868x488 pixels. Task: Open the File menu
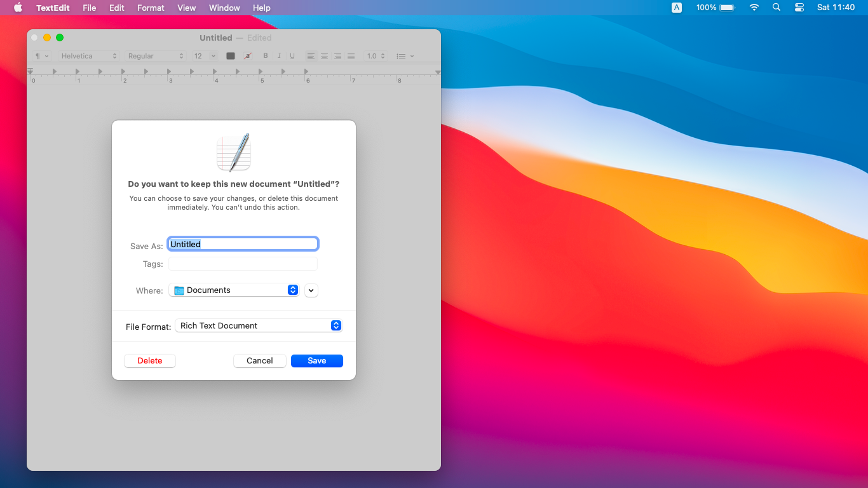pyautogui.click(x=90, y=8)
